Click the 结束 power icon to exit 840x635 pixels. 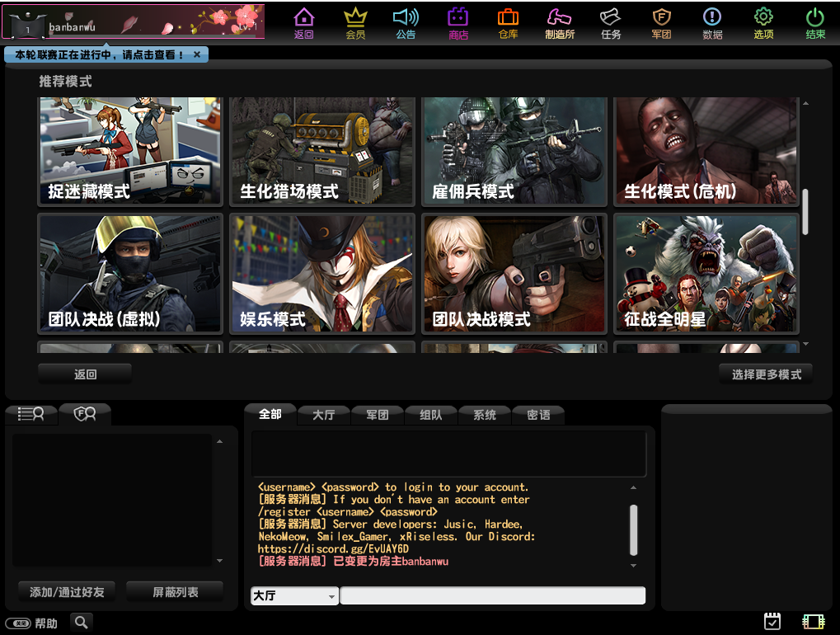pos(814,23)
